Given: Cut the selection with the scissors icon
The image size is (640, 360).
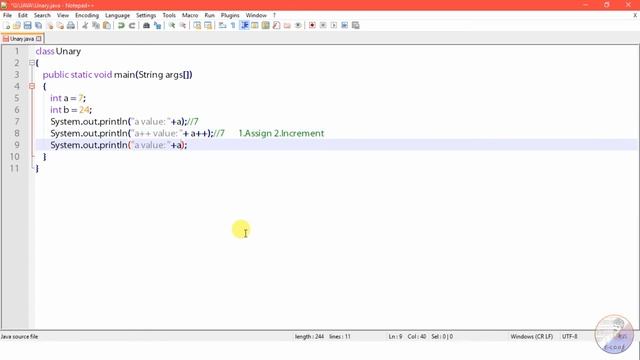Looking at the screenshot, I should click(85, 25).
